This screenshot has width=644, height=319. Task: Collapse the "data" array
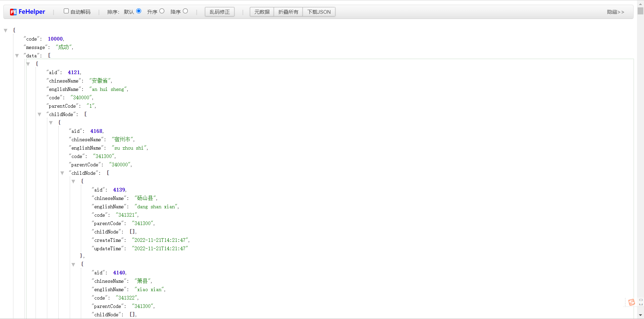tap(17, 56)
